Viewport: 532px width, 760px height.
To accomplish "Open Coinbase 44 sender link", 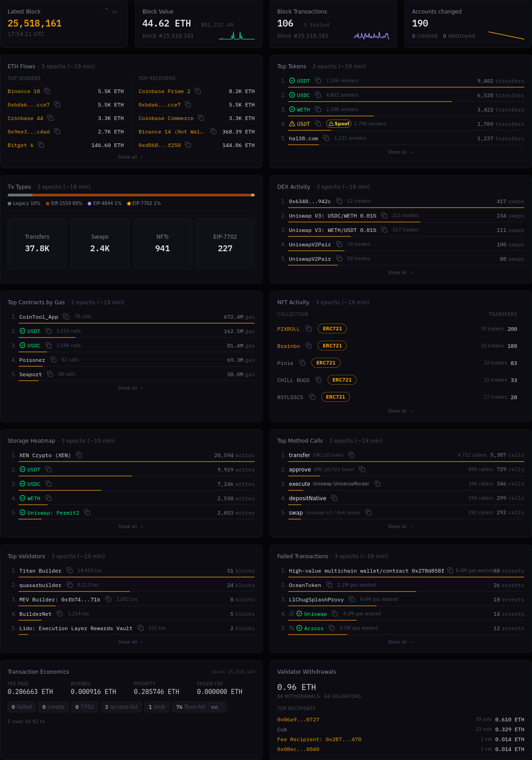I will tap(26, 118).
